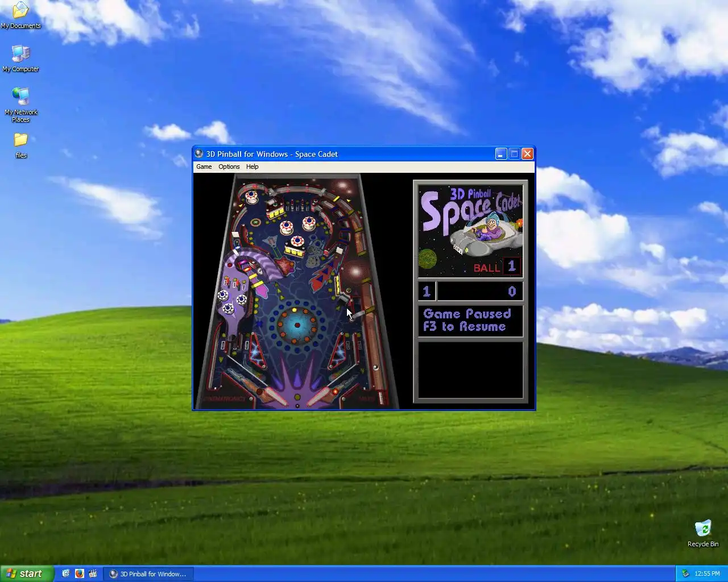Click the blue circular center target
This screenshot has width=728, height=582.
297,325
